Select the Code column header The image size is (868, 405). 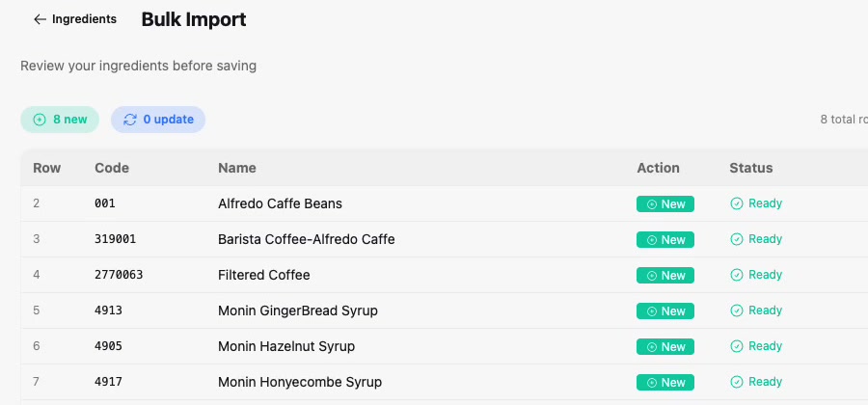pyautogui.click(x=112, y=168)
